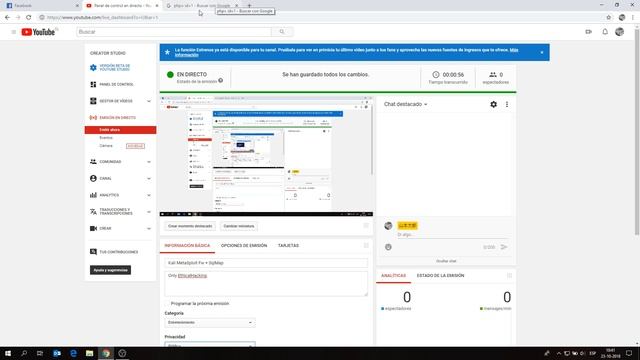Open the Chat destacado dropdown
This screenshot has width=640, height=360.
405,104
